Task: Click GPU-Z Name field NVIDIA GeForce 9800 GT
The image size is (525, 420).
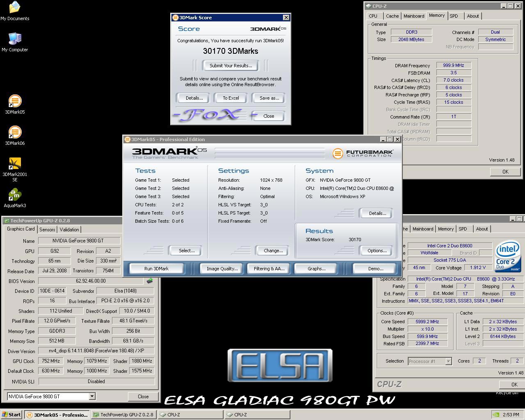Action: pyautogui.click(x=79, y=241)
